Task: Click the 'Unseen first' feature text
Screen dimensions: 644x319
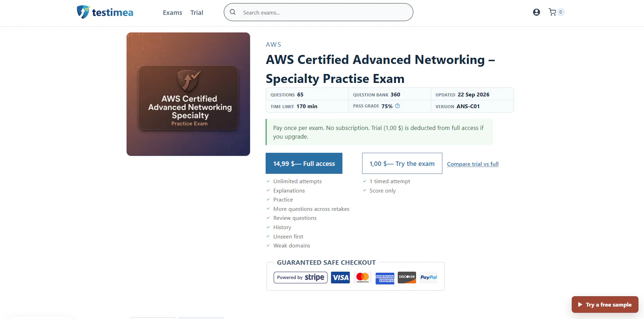Action: click(x=288, y=236)
